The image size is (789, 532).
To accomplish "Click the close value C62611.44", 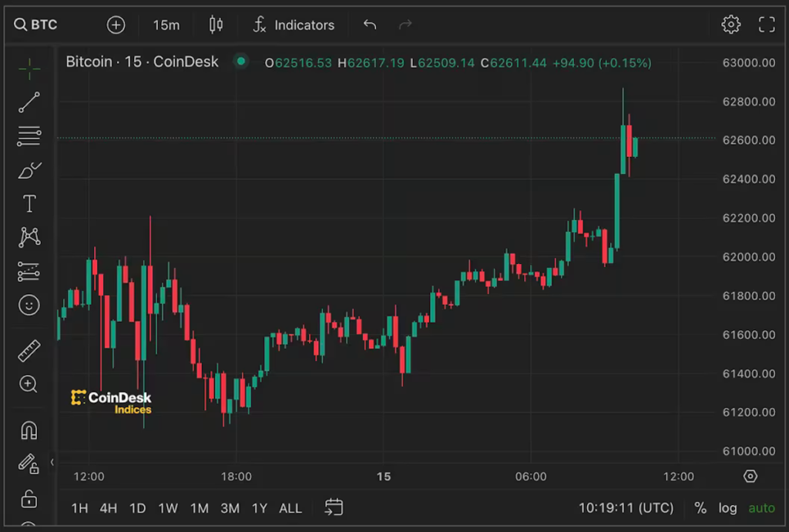I will click(514, 63).
